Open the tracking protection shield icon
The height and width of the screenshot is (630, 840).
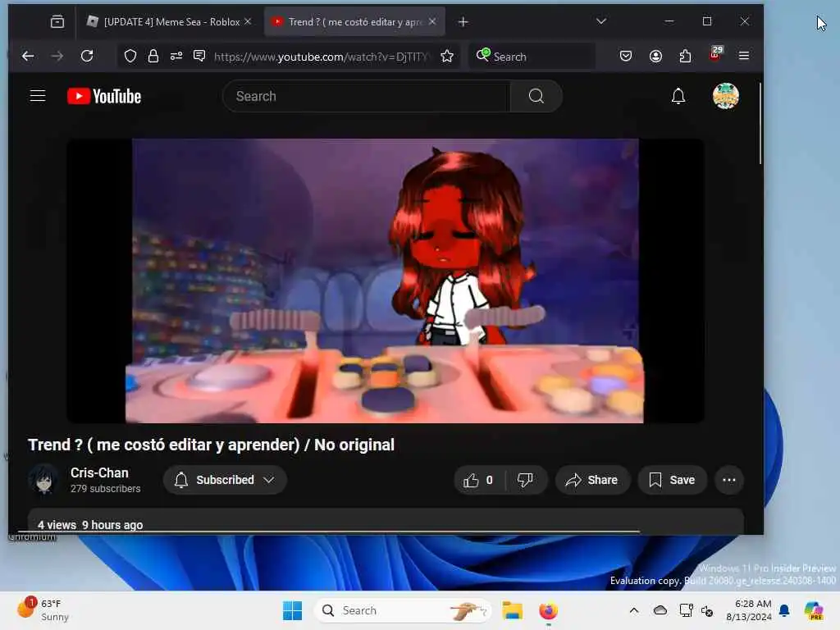[130, 56]
